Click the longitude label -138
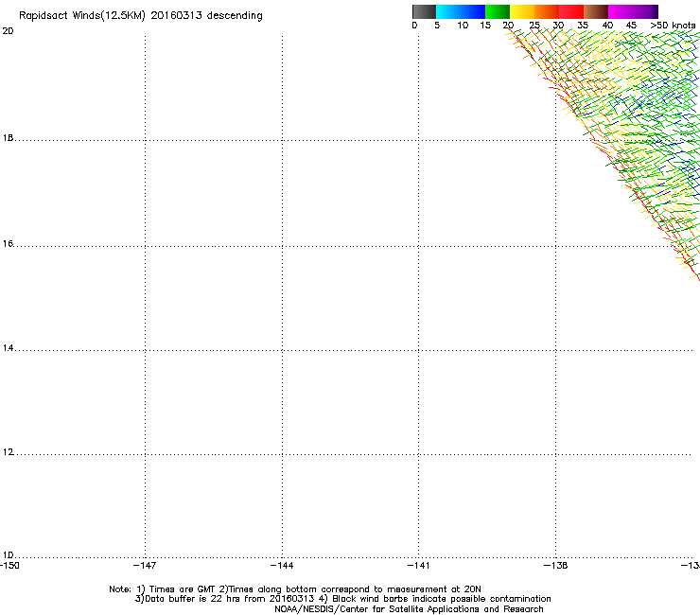This screenshot has height=615, width=700. (556, 566)
